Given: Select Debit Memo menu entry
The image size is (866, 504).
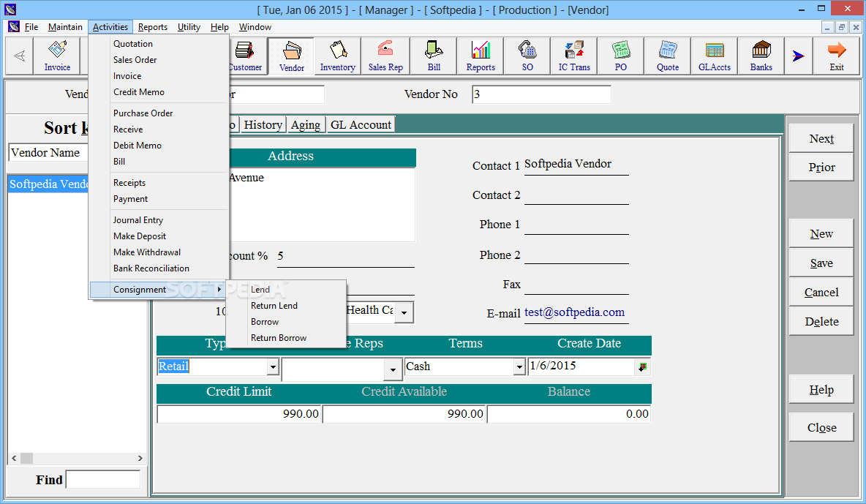Looking at the screenshot, I should tap(159, 145).
